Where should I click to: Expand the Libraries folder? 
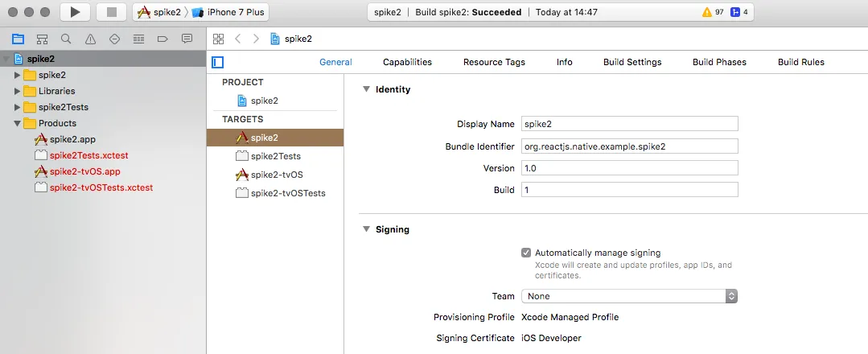[x=18, y=91]
